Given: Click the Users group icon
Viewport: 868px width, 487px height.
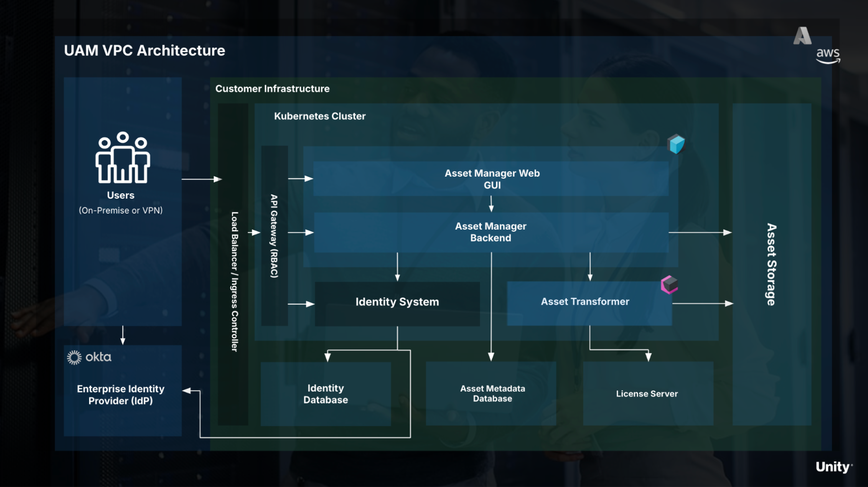Looking at the screenshot, I should (x=123, y=157).
